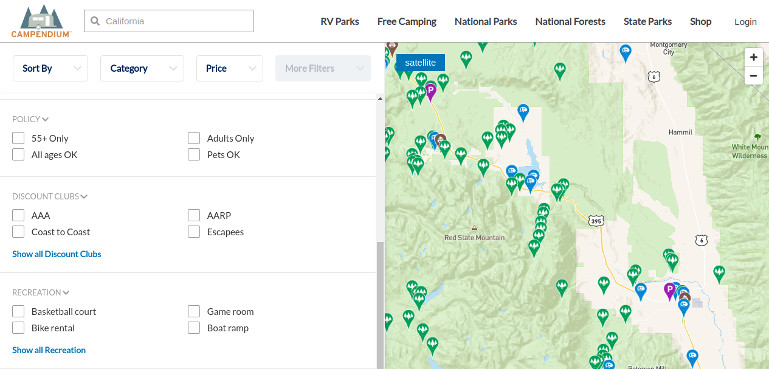This screenshot has height=369, width=769.
Task: Click the purple parking marker near satellite button
Action: click(x=431, y=92)
